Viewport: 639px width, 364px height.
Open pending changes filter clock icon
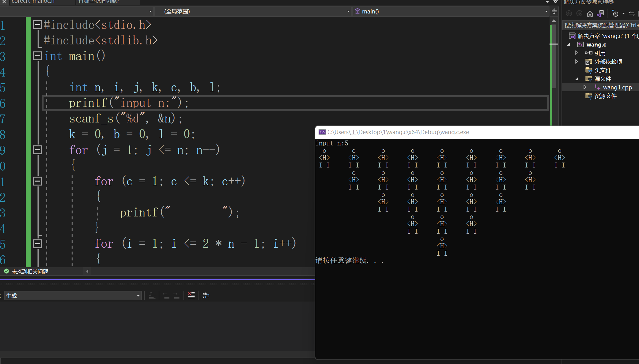pyautogui.click(x=615, y=13)
